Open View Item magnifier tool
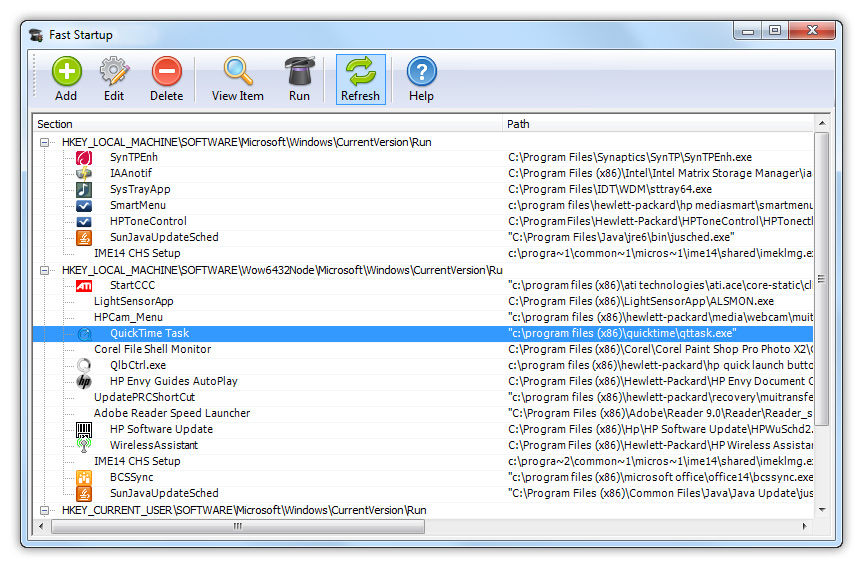Screen dimensions: 863x568 pos(237,73)
